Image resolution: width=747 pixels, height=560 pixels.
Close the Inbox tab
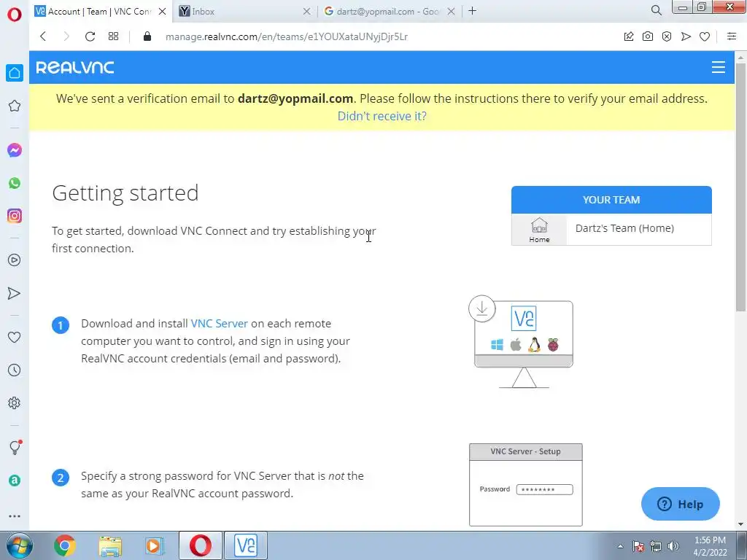[x=307, y=12]
